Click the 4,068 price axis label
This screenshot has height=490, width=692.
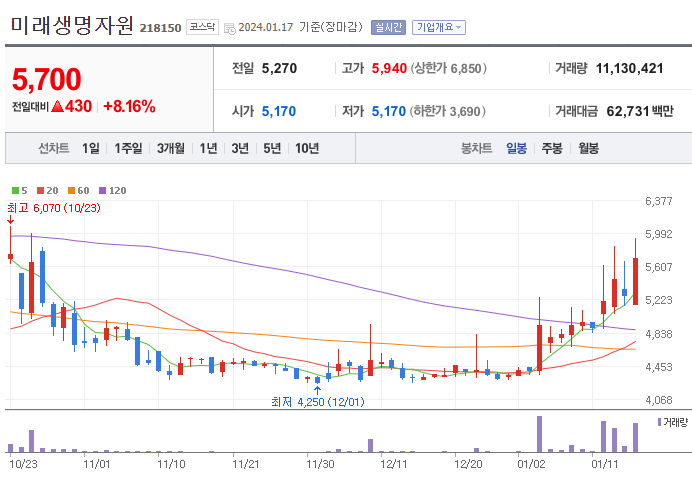(x=658, y=400)
